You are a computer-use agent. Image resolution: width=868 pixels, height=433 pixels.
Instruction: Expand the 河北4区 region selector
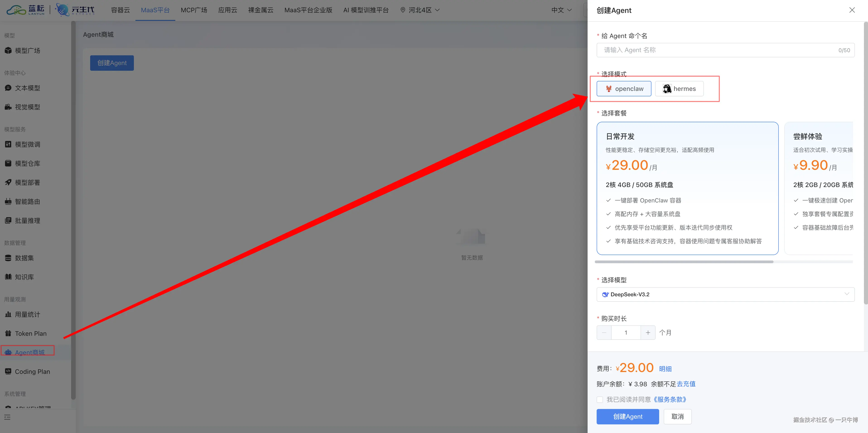click(420, 10)
